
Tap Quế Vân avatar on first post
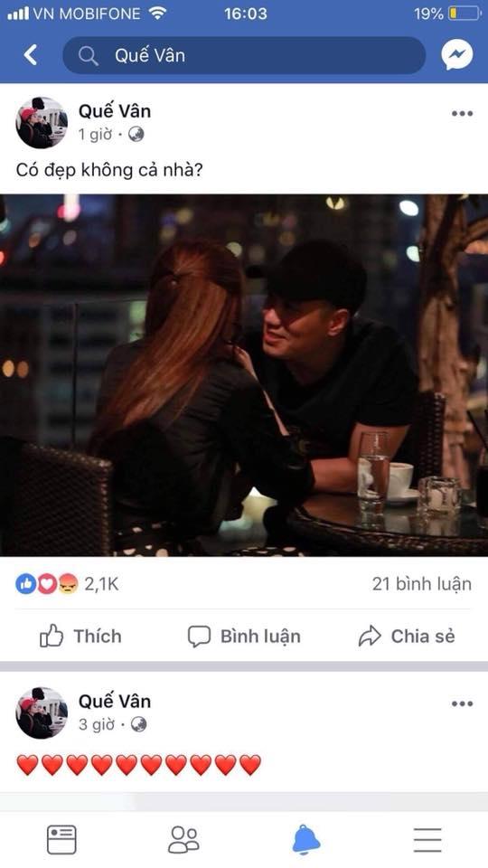[x=42, y=122]
